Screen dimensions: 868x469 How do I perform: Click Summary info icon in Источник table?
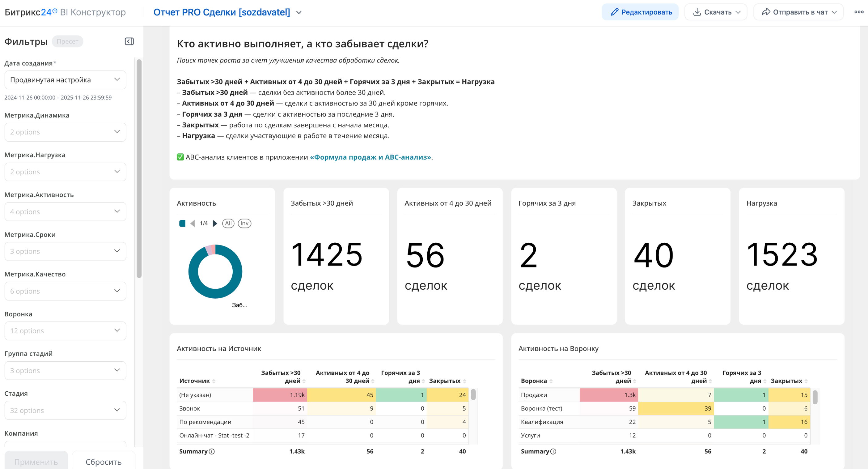coord(212,451)
